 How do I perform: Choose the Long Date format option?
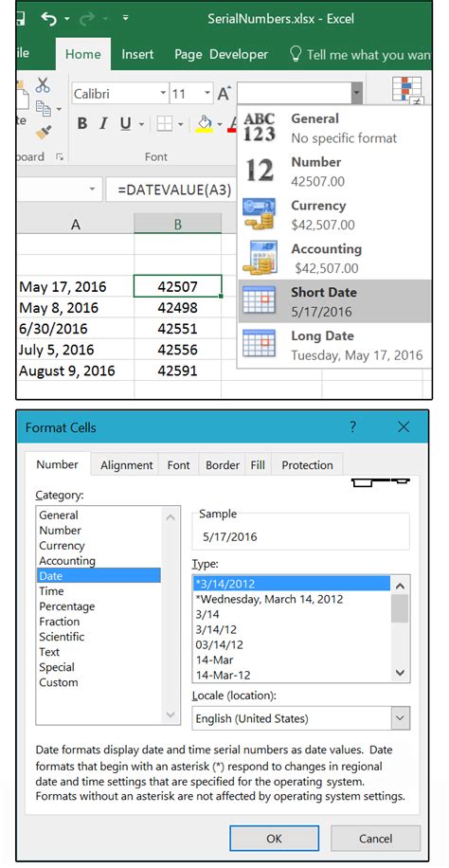click(334, 345)
